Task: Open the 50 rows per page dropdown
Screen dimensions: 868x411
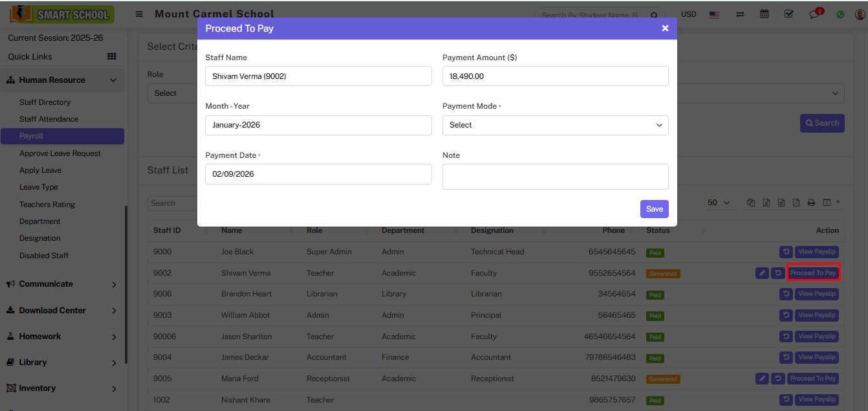Action: 719,203
